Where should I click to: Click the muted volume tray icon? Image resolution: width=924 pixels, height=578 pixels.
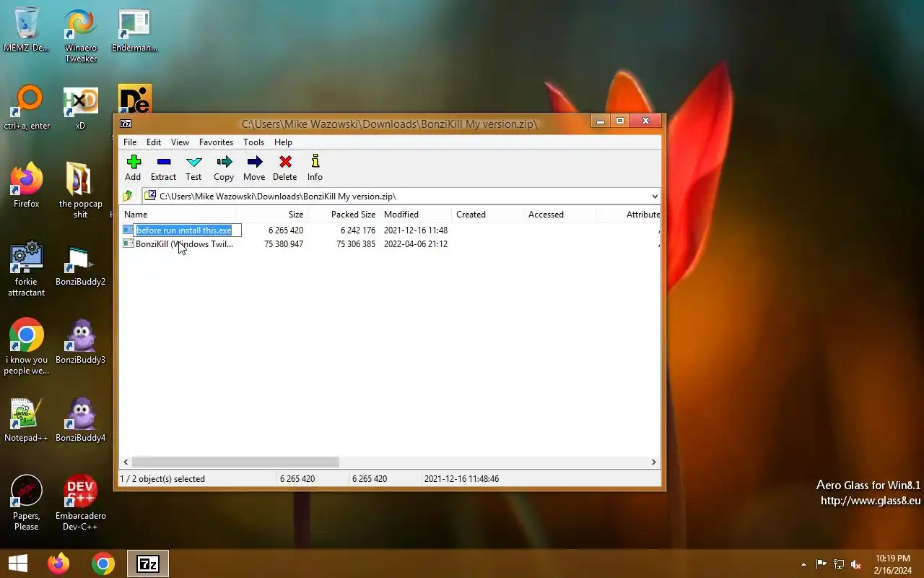[x=856, y=564]
